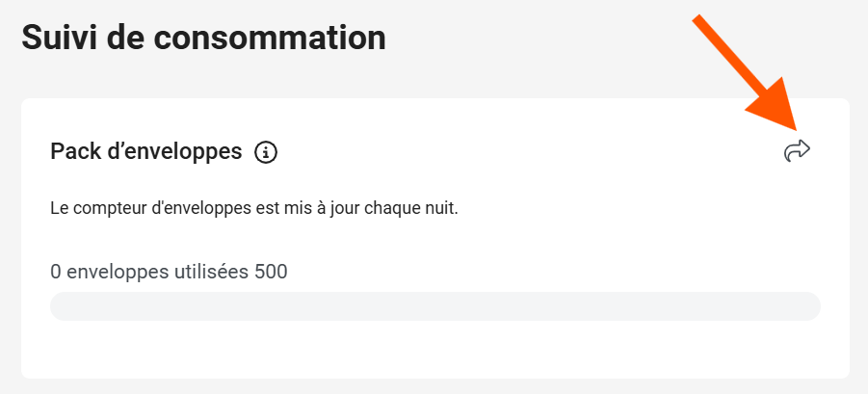Click the "0 enveloppes utilisées 500" counter text

[169, 272]
